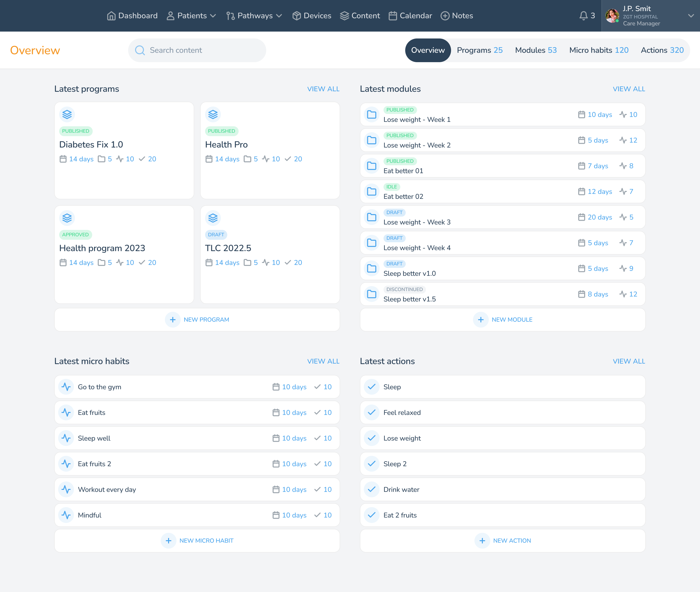
Task: Toggle check circle for Drink water
Action: pos(372,489)
